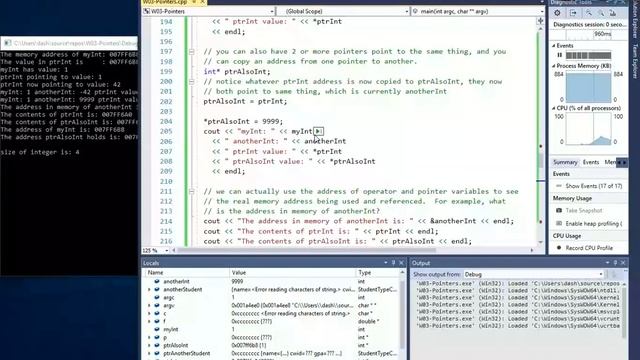Image resolution: width=640 pixels, height=360 pixels.
Task: Open the Team Explorer side tab
Action: click(634, 61)
